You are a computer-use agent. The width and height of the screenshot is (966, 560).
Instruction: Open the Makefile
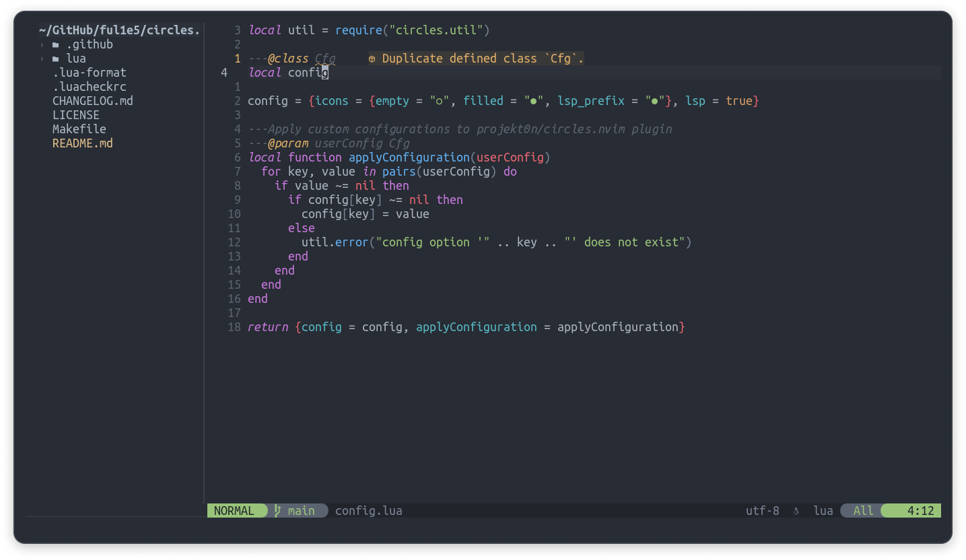pyautogui.click(x=79, y=129)
